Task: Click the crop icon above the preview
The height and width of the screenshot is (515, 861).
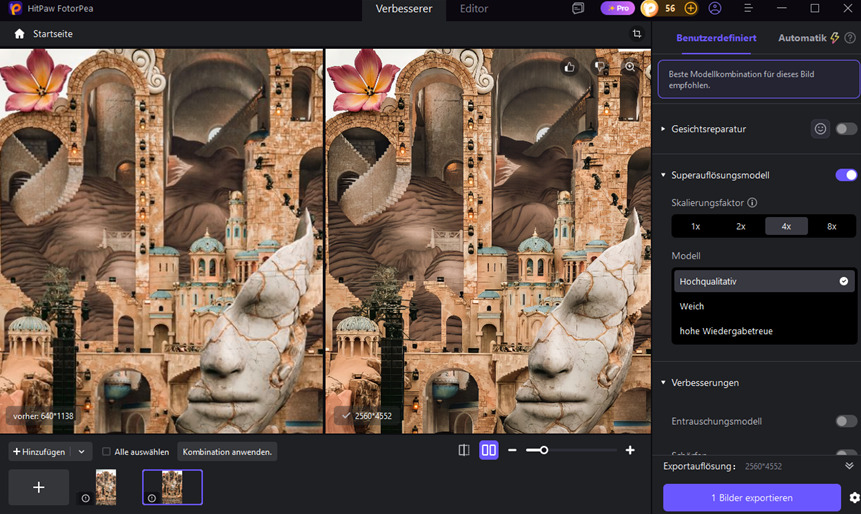Action: [x=637, y=34]
